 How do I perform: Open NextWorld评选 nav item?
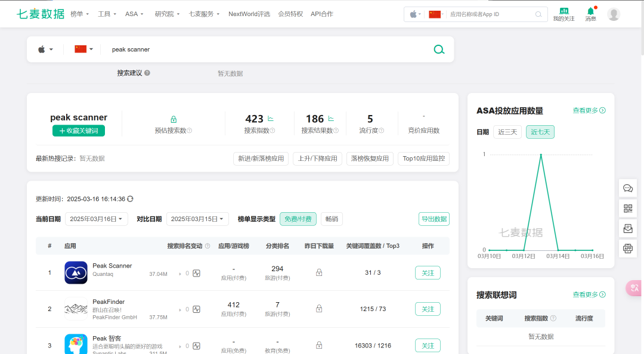click(249, 14)
